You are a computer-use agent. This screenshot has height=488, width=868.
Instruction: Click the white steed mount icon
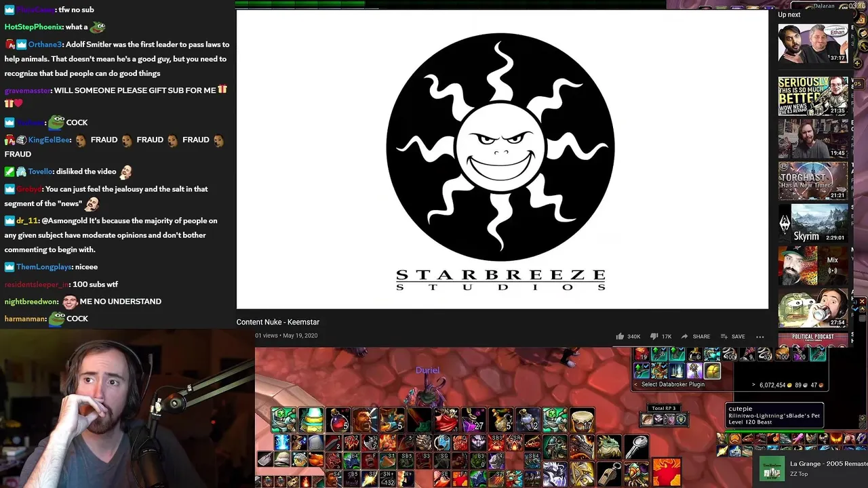point(555,474)
